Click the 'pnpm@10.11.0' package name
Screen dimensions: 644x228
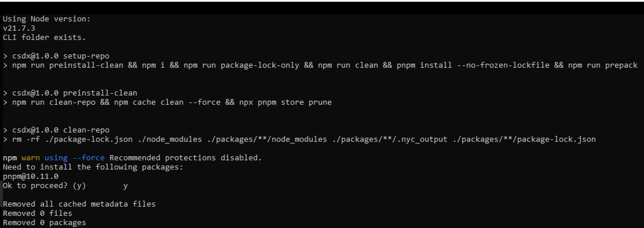click(x=31, y=176)
